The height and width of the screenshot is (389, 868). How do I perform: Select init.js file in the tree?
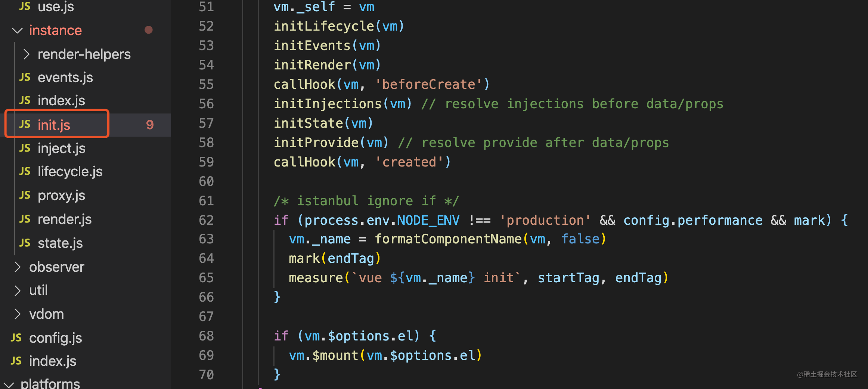coord(54,125)
